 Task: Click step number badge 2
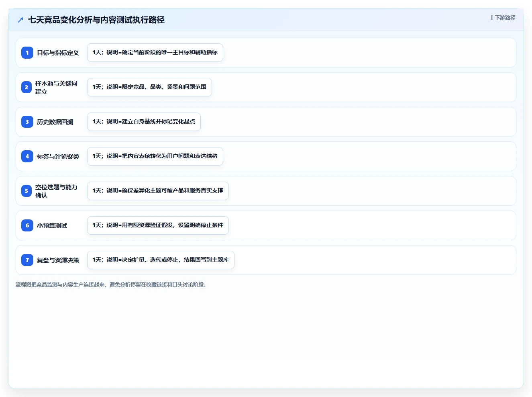click(26, 87)
